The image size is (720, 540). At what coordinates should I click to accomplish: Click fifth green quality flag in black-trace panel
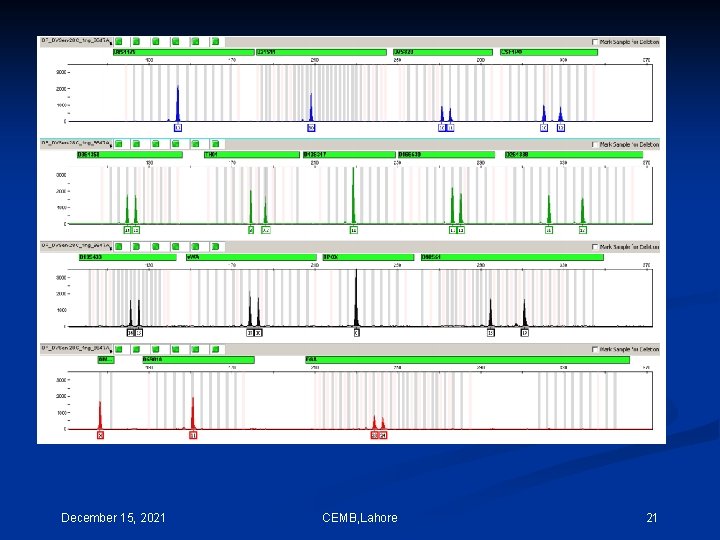coord(196,247)
